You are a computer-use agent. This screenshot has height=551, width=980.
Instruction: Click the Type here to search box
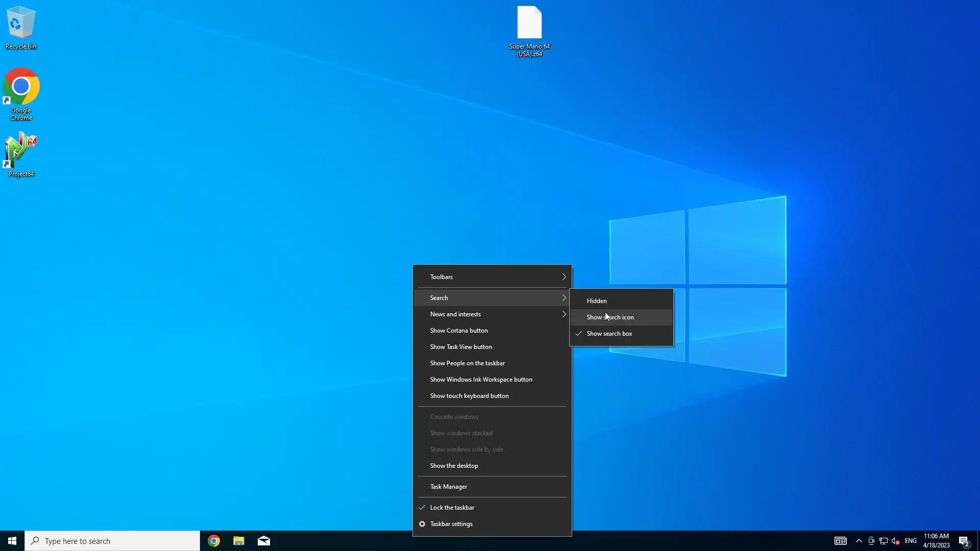[112, 541]
